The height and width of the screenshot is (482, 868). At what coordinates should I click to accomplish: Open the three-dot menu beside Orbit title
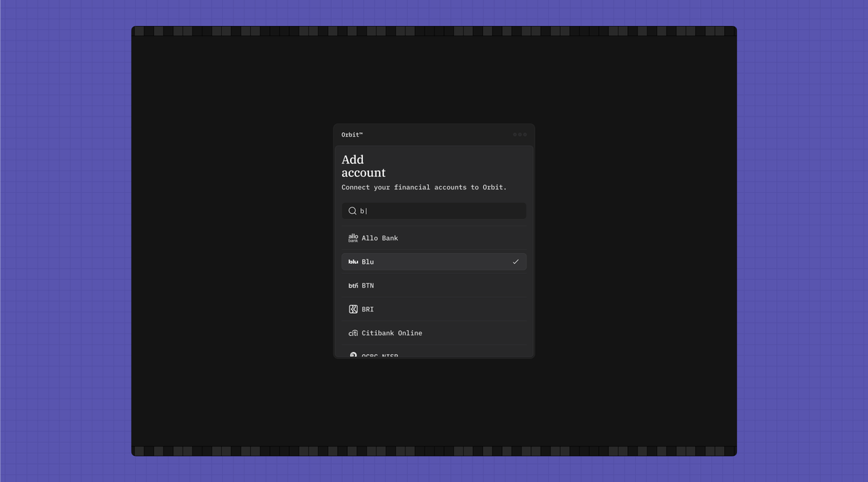(x=519, y=134)
